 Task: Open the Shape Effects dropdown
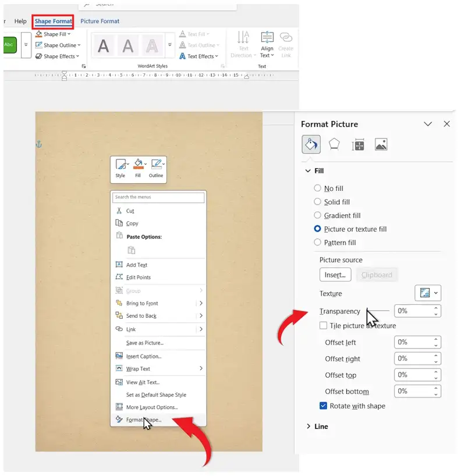pos(57,56)
